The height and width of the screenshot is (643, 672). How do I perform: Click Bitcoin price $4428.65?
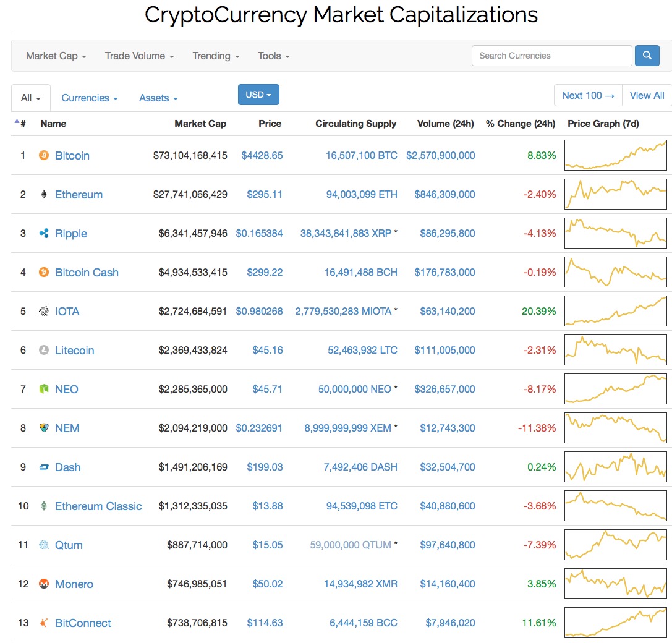(262, 155)
